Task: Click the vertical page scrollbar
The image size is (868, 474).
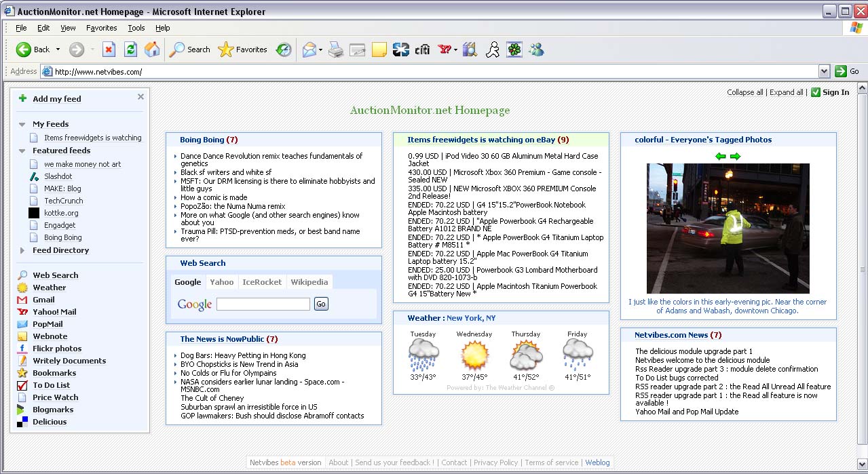Action: tap(862, 269)
